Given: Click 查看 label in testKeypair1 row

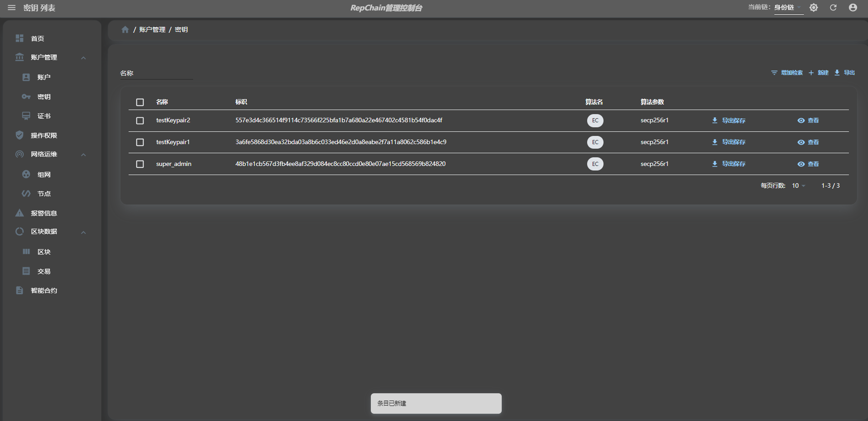Looking at the screenshot, I should click(813, 142).
